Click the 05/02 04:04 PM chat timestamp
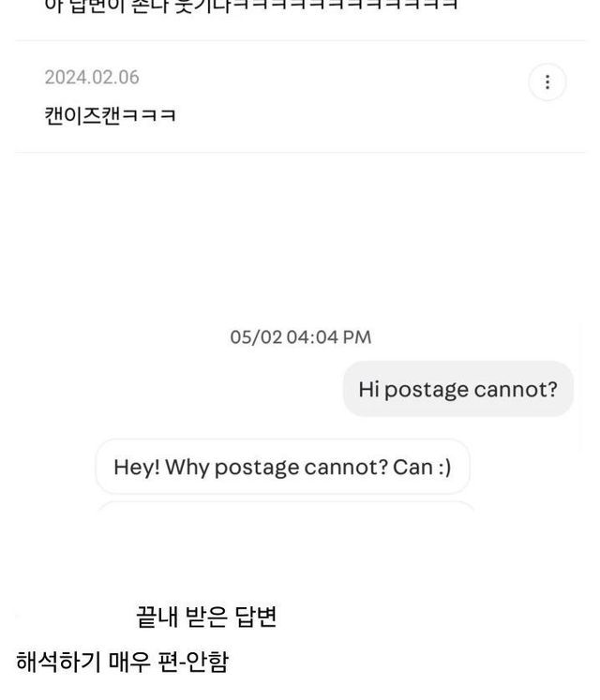Screen dimensions: 600x700 300,337
